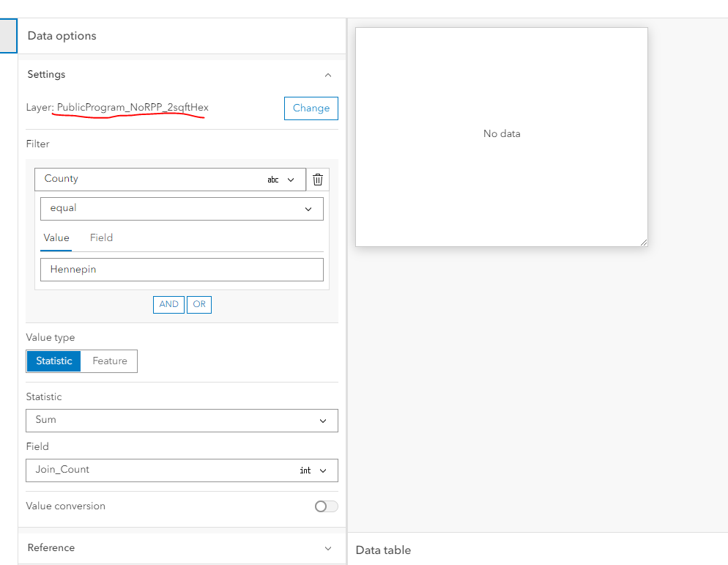728x565 pixels.
Task: Click the resize handle on indicator preview
Action: click(x=644, y=243)
